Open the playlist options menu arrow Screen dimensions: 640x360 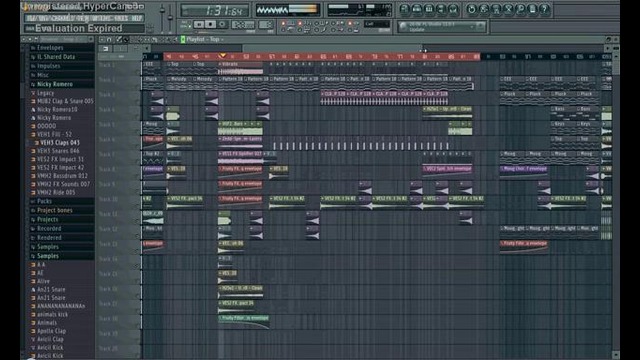point(102,40)
